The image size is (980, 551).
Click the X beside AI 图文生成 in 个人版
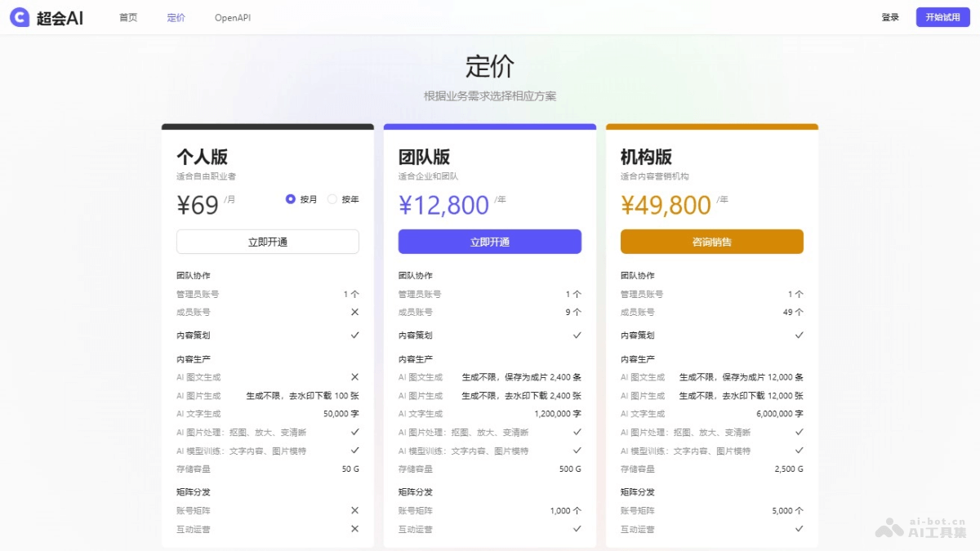coord(354,377)
